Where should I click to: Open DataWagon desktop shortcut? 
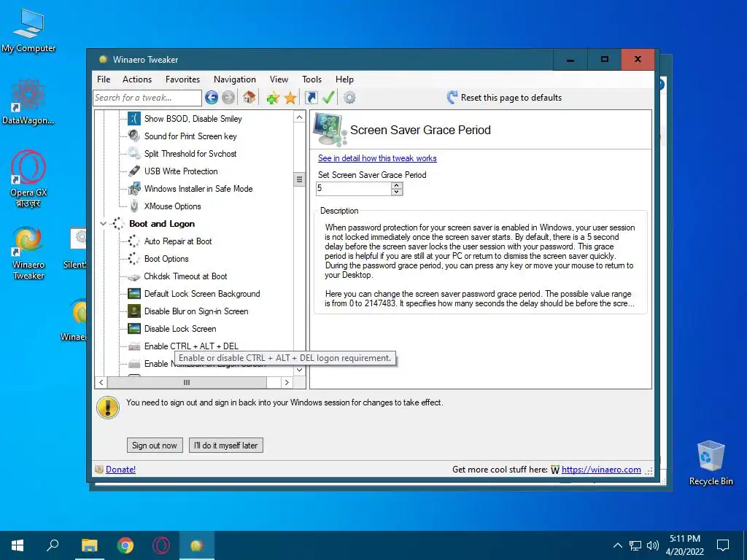[28, 102]
